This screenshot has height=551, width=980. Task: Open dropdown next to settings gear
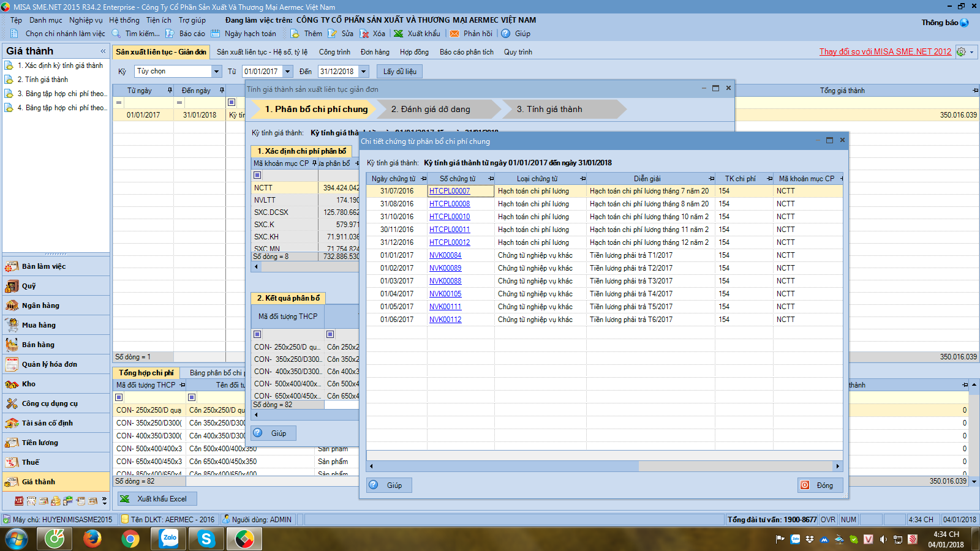pyautogui.click(x=972, y=52)
